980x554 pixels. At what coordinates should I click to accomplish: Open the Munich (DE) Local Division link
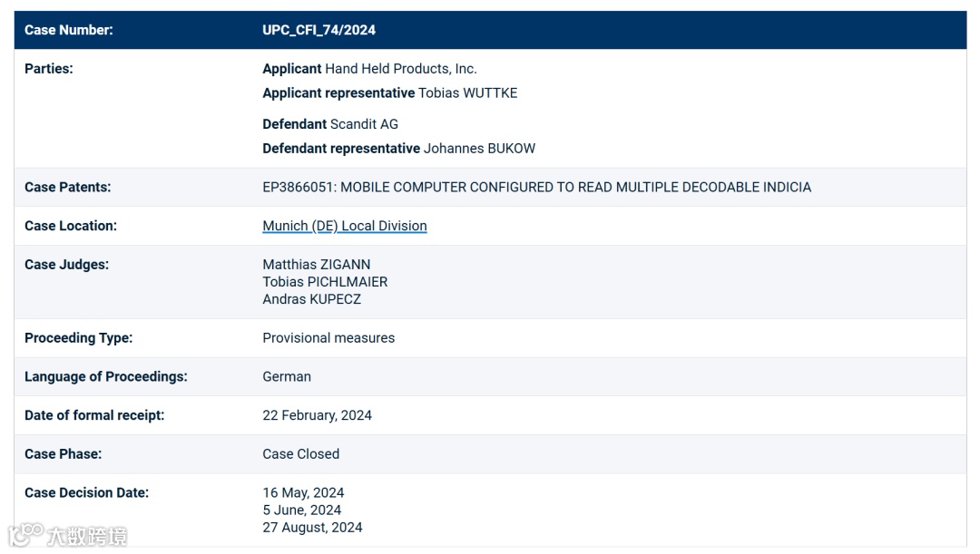click(344, 226)
